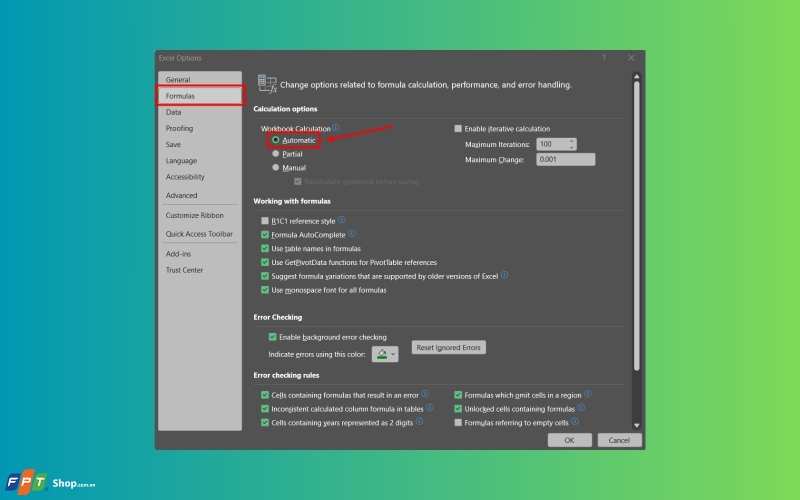Confirm settings with the OK button
The image size is (800, 500).
point(569,440)
